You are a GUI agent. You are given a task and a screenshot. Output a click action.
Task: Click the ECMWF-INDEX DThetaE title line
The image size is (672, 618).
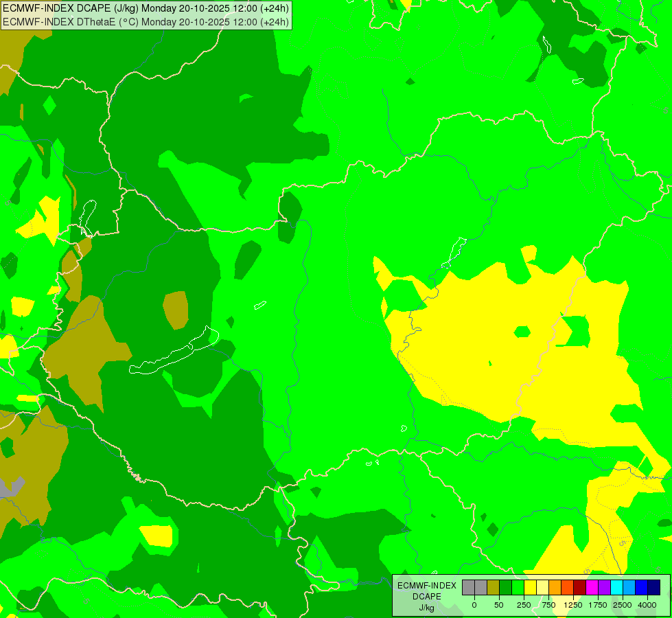pyautogui.click(x=146, y=22)
